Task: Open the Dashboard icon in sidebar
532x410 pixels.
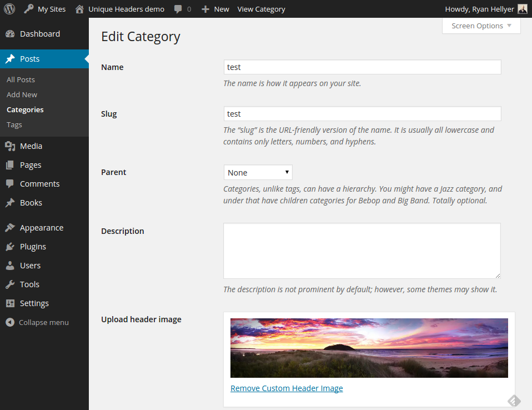Action: [x=10, y=34]
